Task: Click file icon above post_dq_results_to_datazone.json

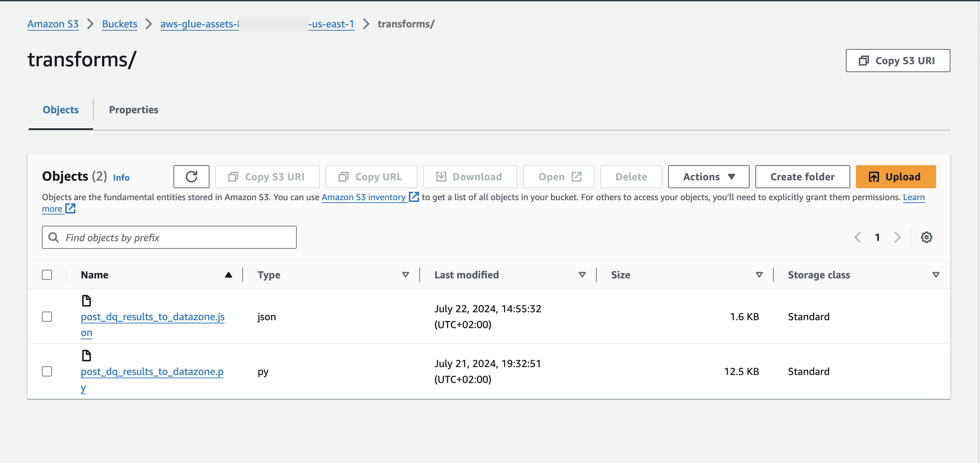Action: [87, 300]
